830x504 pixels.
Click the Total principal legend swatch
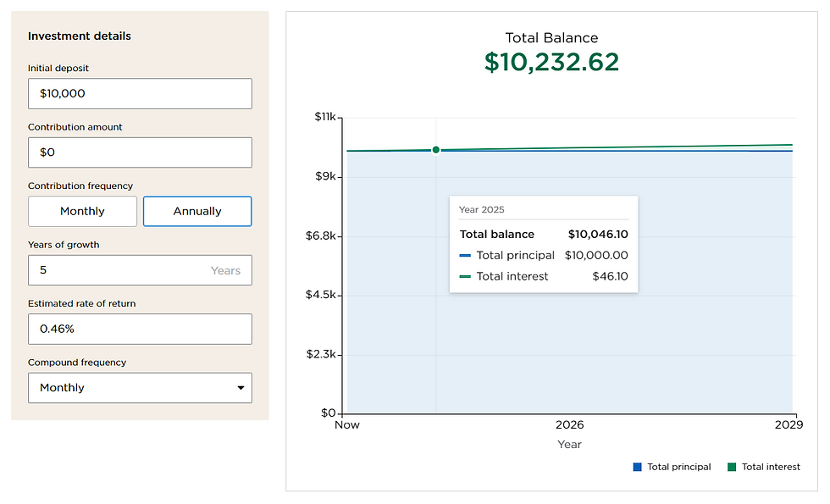click(637, 467)
